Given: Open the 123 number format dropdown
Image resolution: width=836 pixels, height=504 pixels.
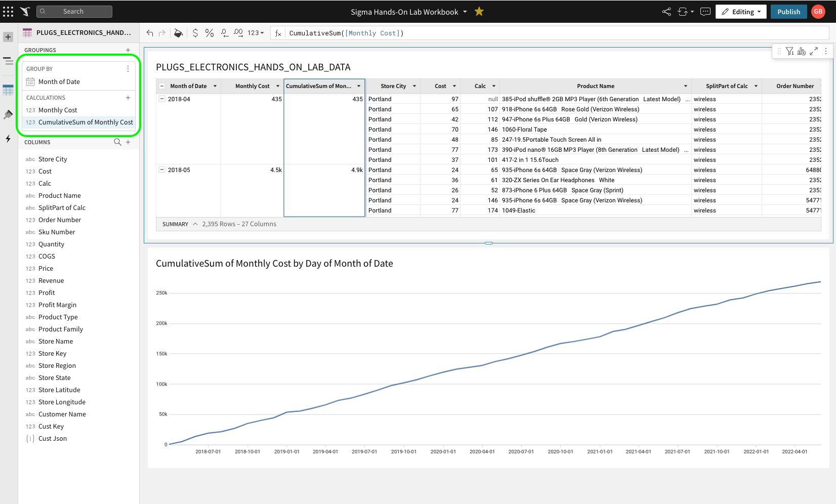Looking at the screenshot, I should (256, 33).
